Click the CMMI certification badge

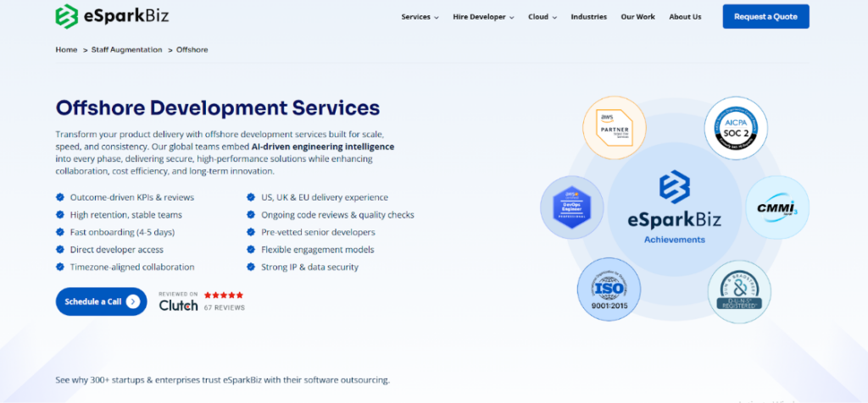776,207
